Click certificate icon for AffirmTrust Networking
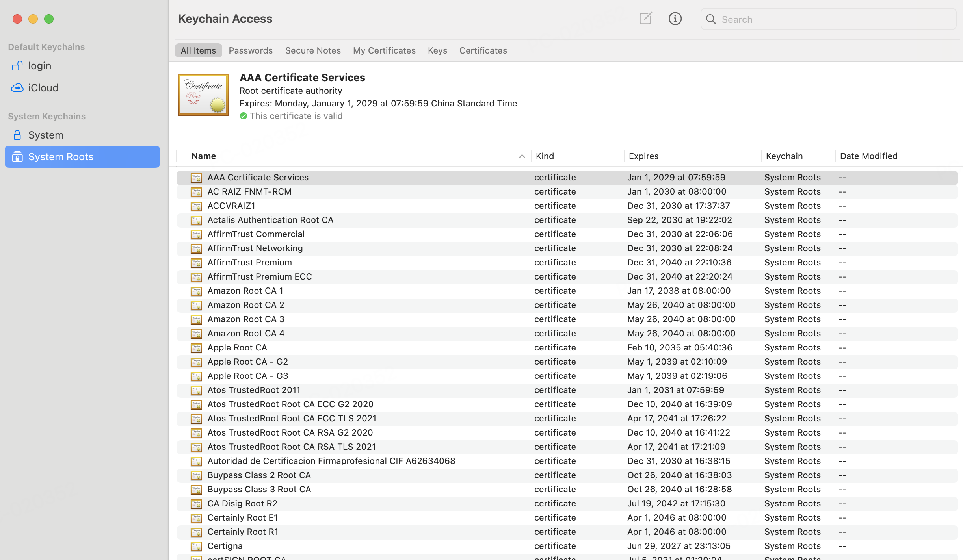963x560 pixels. click(196, 248)
